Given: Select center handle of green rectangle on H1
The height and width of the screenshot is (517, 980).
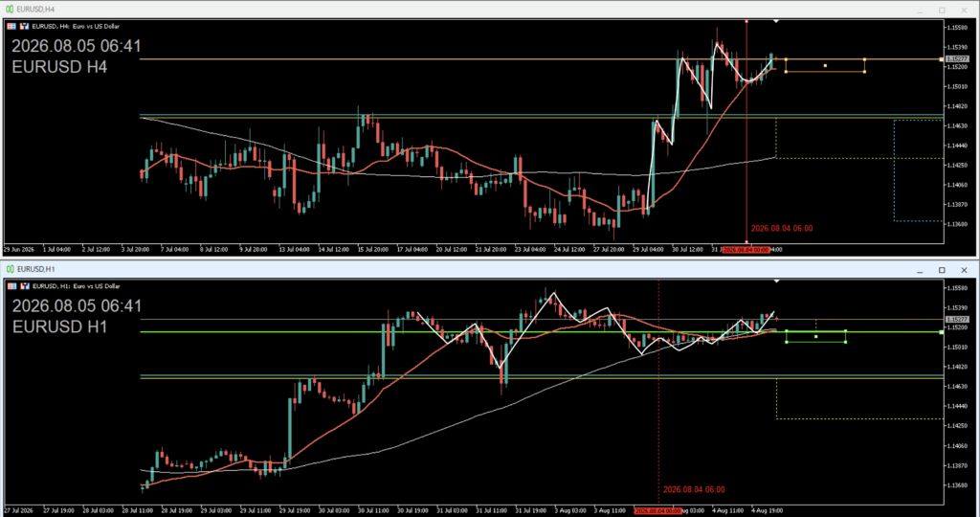Looking at the screenshot, I should coord(815,337).
